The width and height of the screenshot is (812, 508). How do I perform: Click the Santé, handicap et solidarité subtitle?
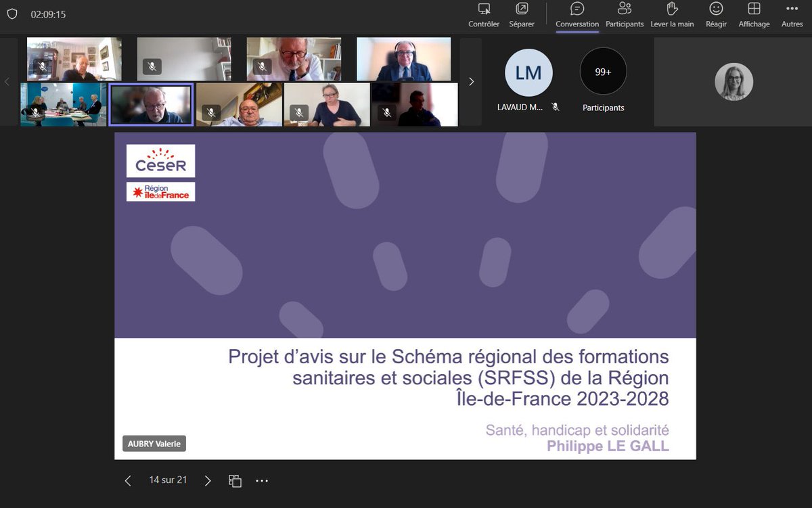click(577, 430)
